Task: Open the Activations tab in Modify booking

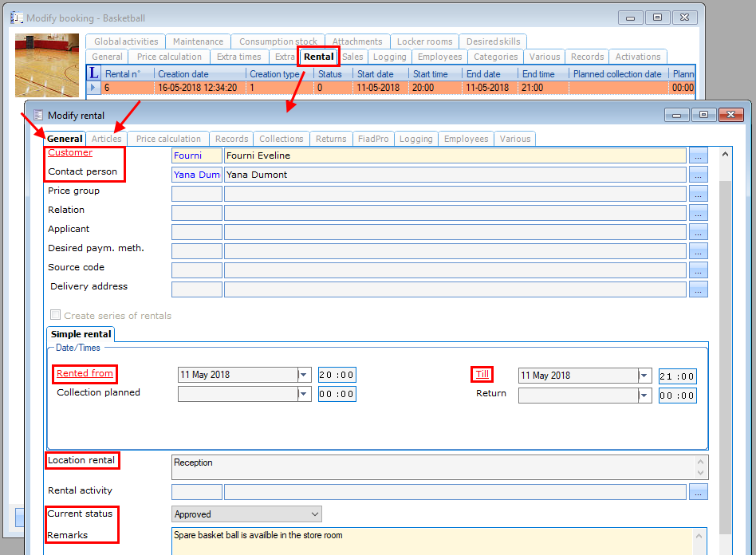Action: [x=638, y=57]
